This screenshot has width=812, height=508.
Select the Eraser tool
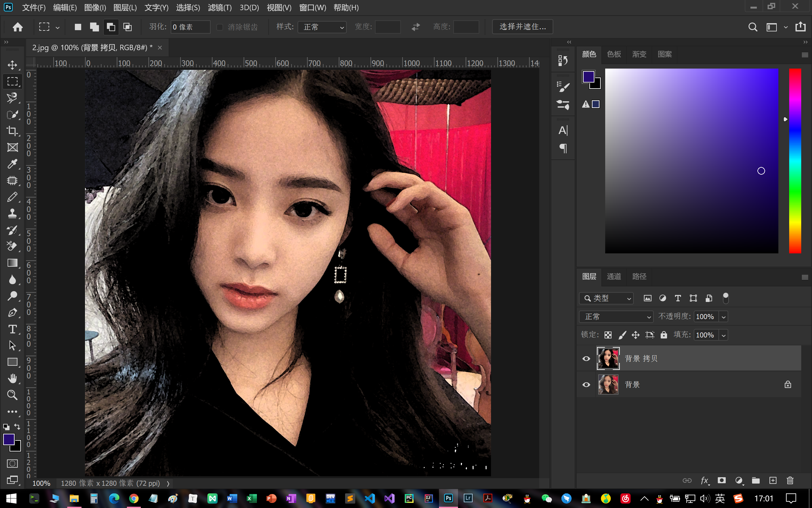[12, 246]
